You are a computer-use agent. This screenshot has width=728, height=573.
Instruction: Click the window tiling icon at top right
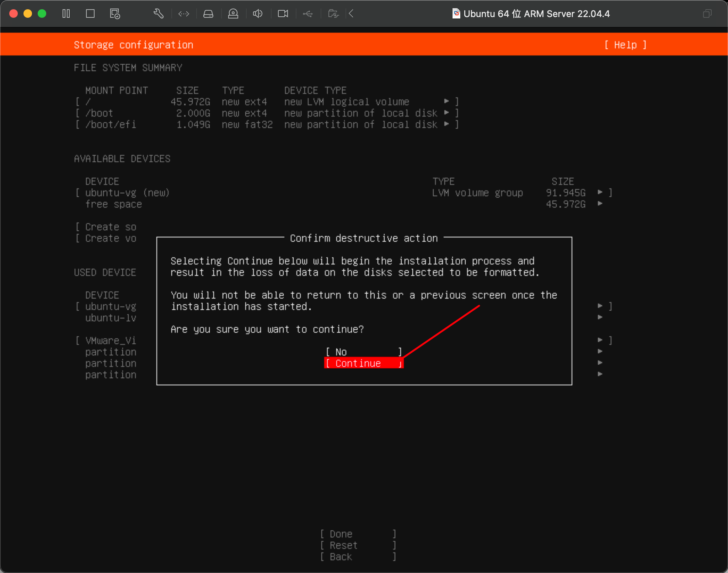(x=707, y=14)
